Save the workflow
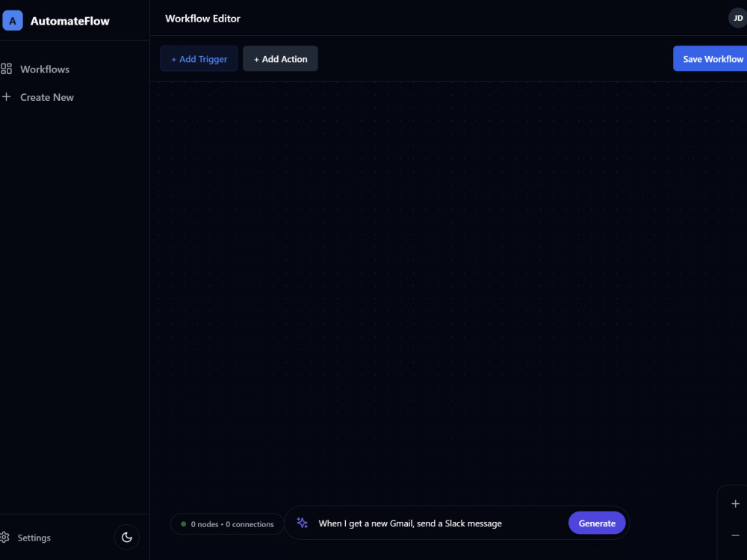Image resolution: width=747 pixels, height=560 pixels. (710, 58)
